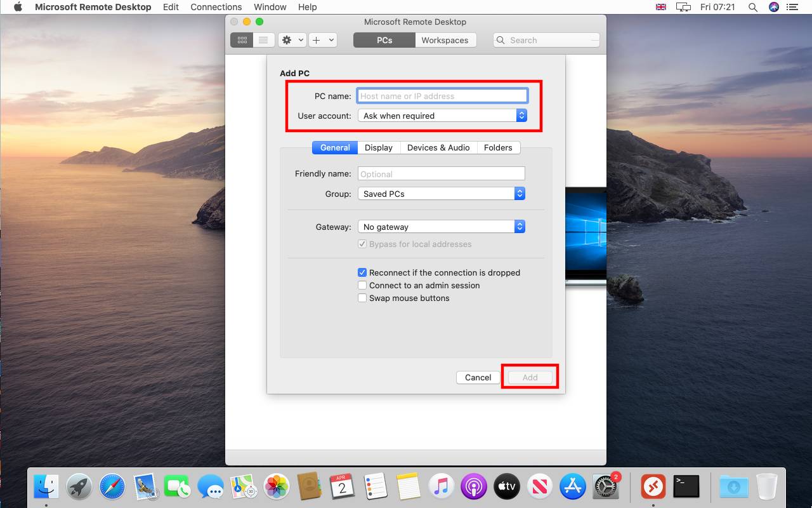This screenshot has height=508, width=812.
Task: Switch to the Display tab
Action: [379, 147]
